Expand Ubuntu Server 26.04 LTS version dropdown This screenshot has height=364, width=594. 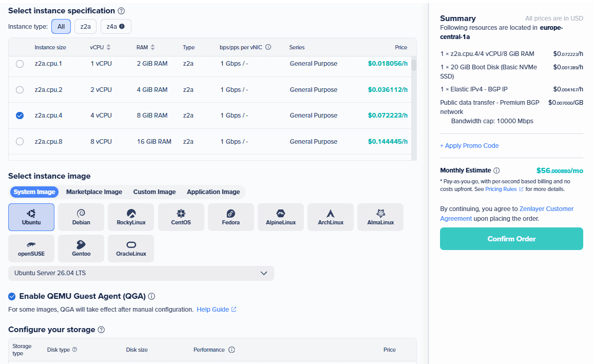click(x=141, y=273)
